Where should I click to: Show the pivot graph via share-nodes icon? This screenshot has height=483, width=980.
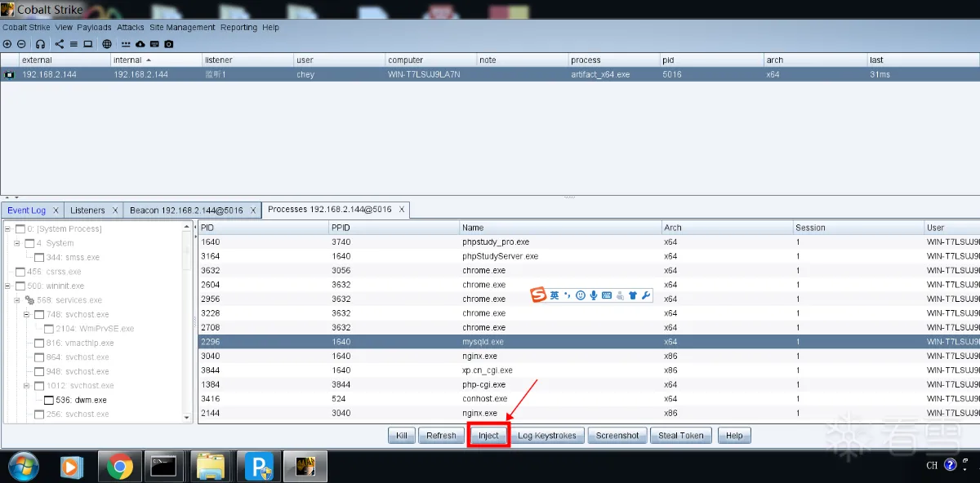(x=60, y=43)
